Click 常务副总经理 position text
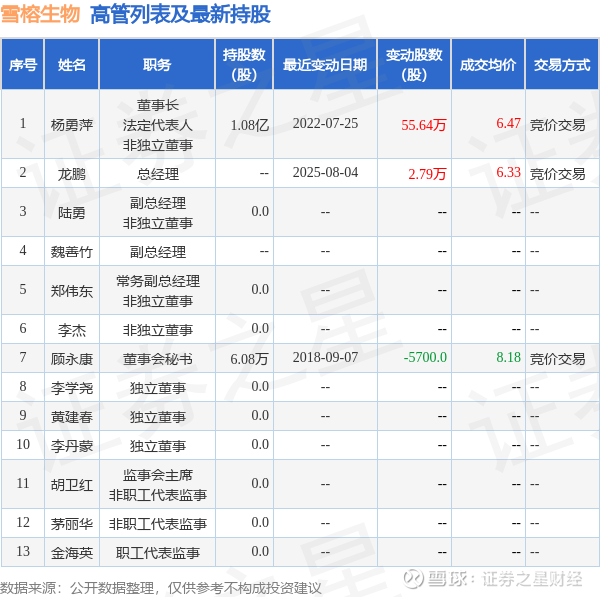The height and width of the screenshot is (597, 600). (x=158, y=281)
